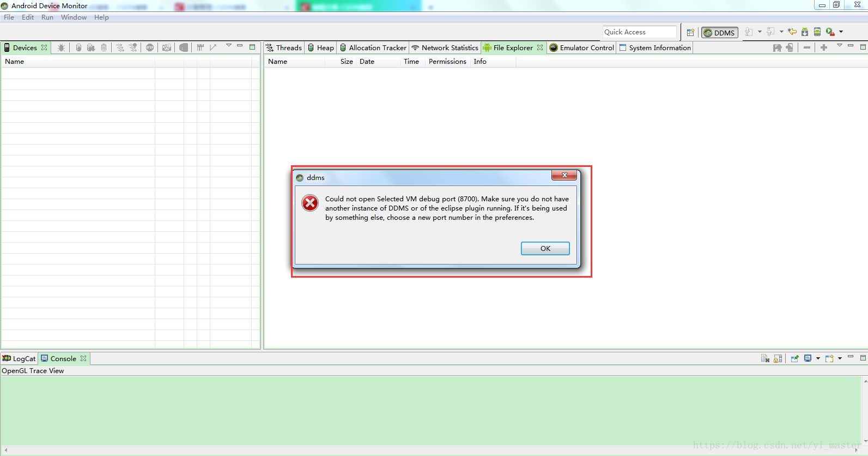Switch to Emulator Control tab
Image resolution: width=868 pixels, height=456 pixels.
click(582, 47)
